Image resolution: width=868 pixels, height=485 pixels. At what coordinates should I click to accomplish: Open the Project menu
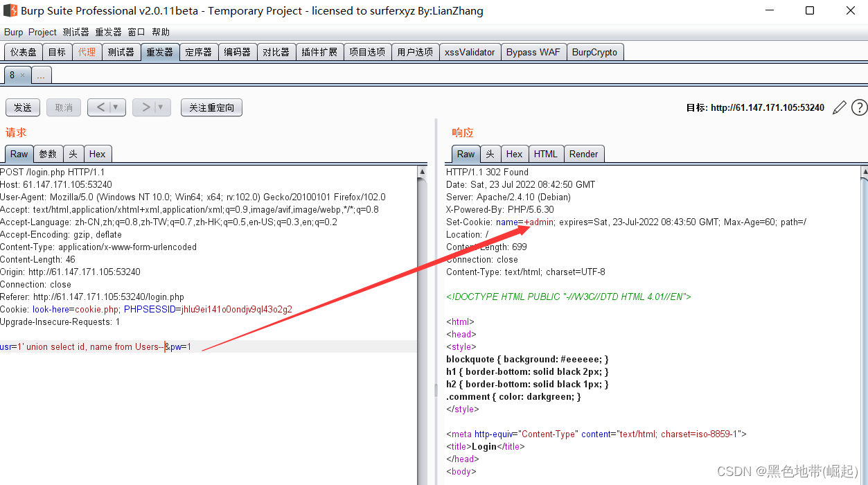[x=42, y=32]
